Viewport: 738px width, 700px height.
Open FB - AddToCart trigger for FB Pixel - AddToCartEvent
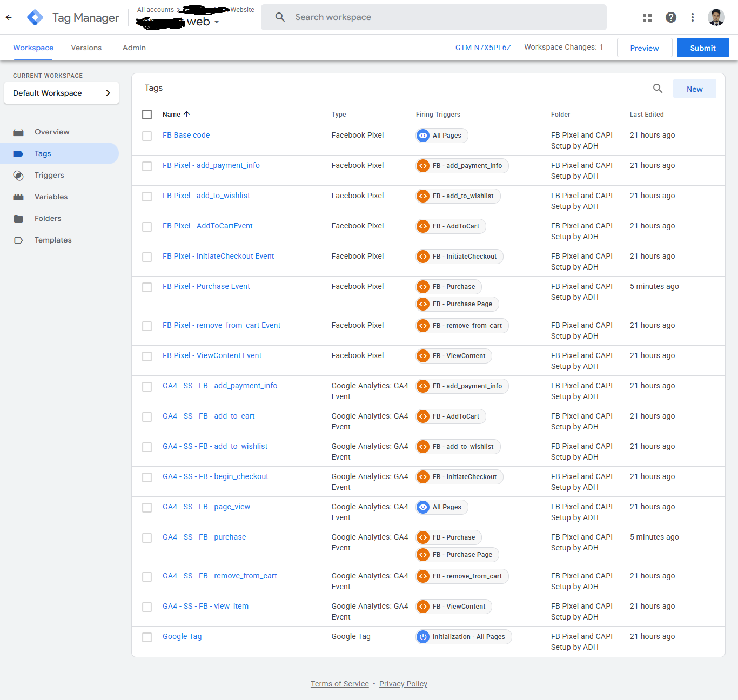click(x=451, y=226)
